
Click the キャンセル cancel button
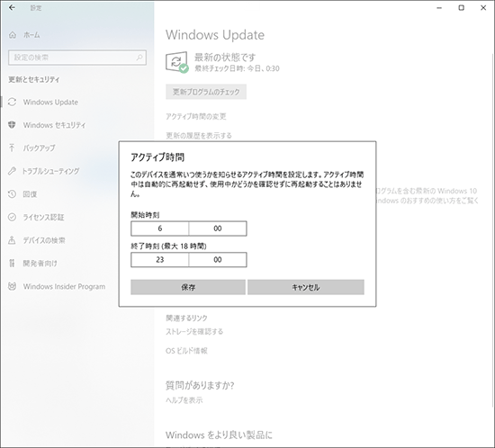pyautogui.click(x=306, y=287)
